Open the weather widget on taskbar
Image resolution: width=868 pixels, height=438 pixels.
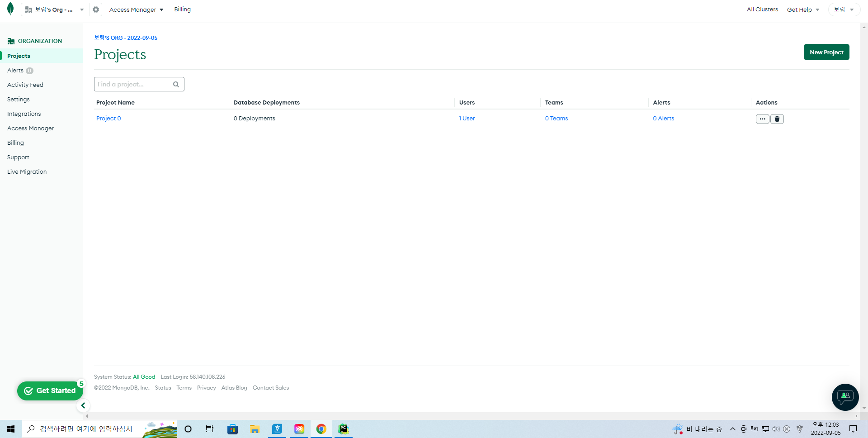(697, 429)
